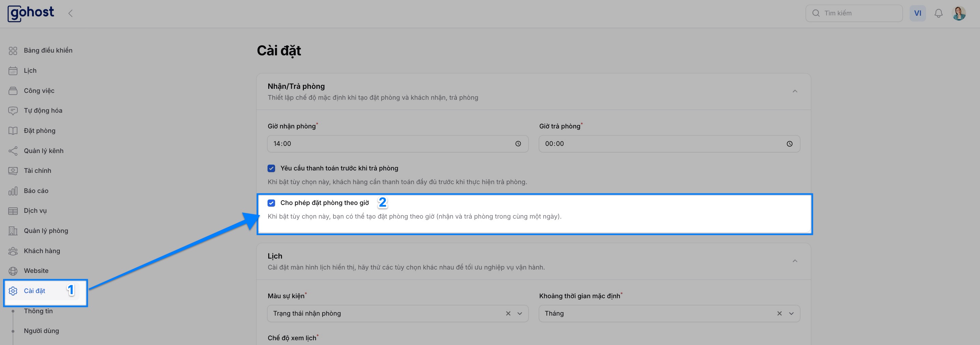
Task: Click the sidebar collapse arrow icon
Action: pos(70,13)
